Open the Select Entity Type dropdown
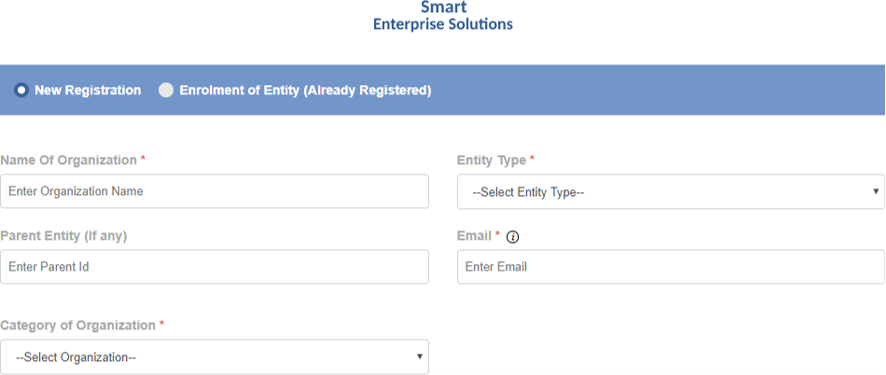Image resolution: width=886 pixels, height=375 pixels. point(671,192)
